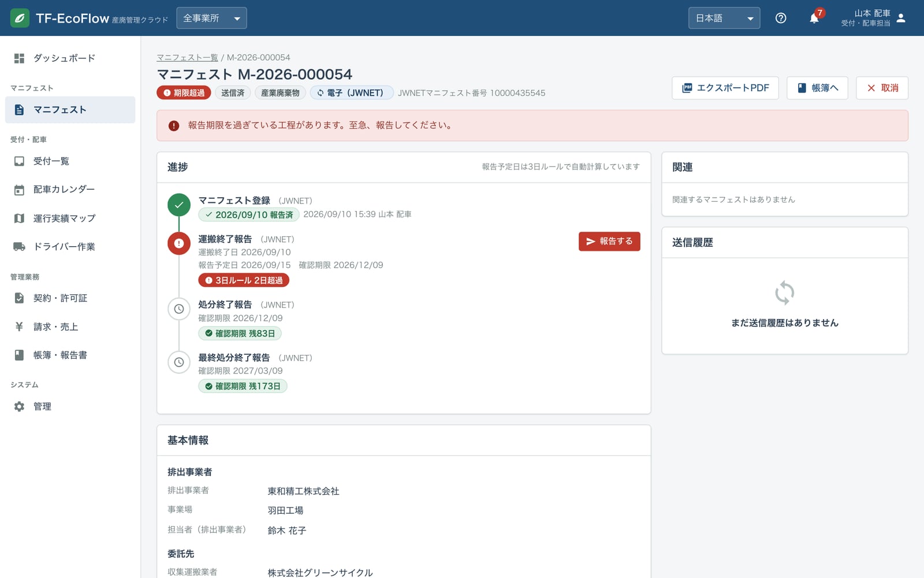Click the red 運搬終了報告 warning step icon
The image size is (924, 578).
coord(179,243)
